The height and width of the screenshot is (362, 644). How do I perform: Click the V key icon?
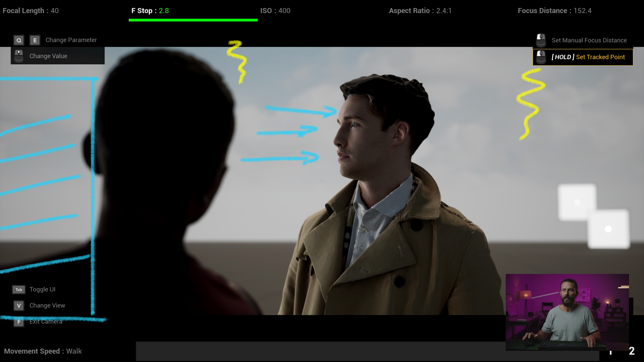pos(19,306)
